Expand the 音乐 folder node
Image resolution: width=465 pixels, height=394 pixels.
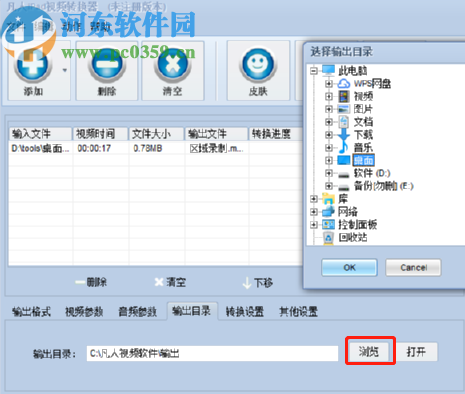[x=329, y=147]
